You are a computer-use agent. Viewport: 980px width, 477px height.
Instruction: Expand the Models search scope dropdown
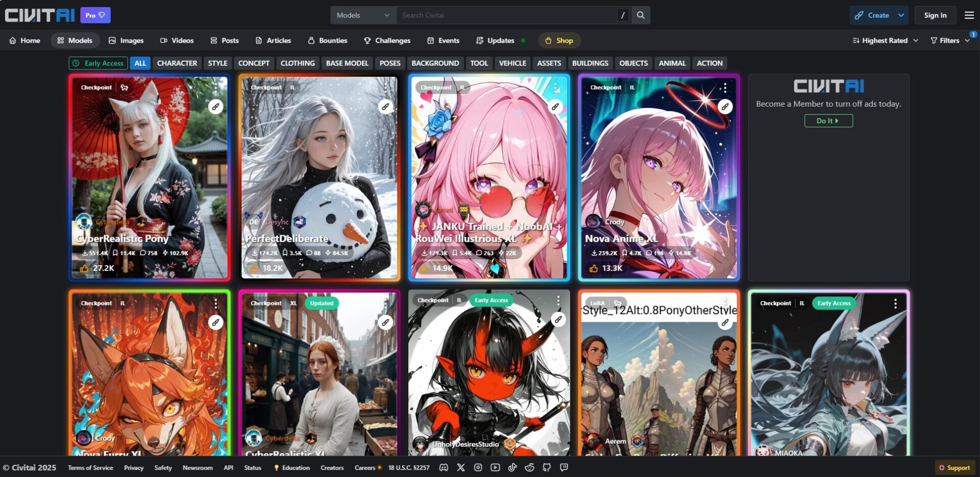click(x=363, y=15)
